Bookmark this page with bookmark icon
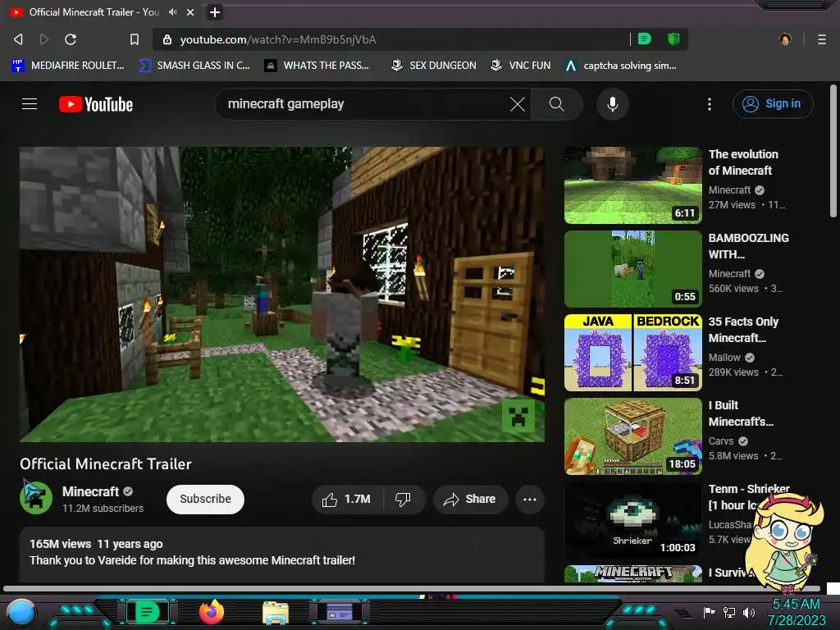Image resolution: width=840 pixels, height=630 pixels. [135, 39]
